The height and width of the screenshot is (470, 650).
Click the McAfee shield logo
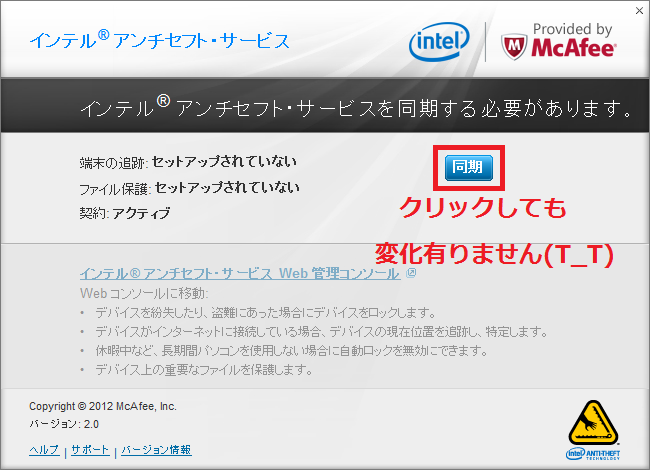point(514,46)
